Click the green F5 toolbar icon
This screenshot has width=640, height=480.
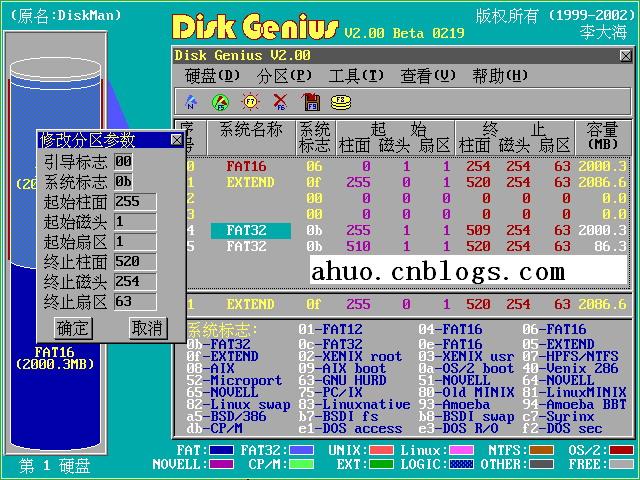pos(220,102)
